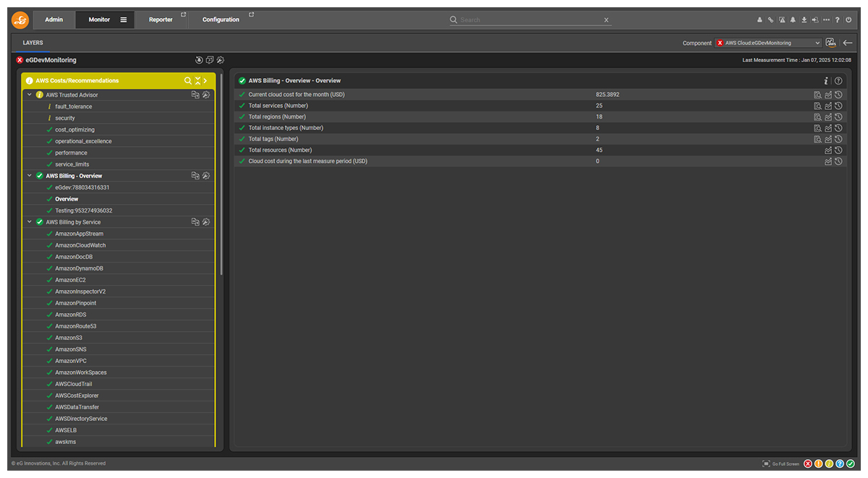
Task: Select the Testing:953274936032 descriptor
Action: coord(83,210)
